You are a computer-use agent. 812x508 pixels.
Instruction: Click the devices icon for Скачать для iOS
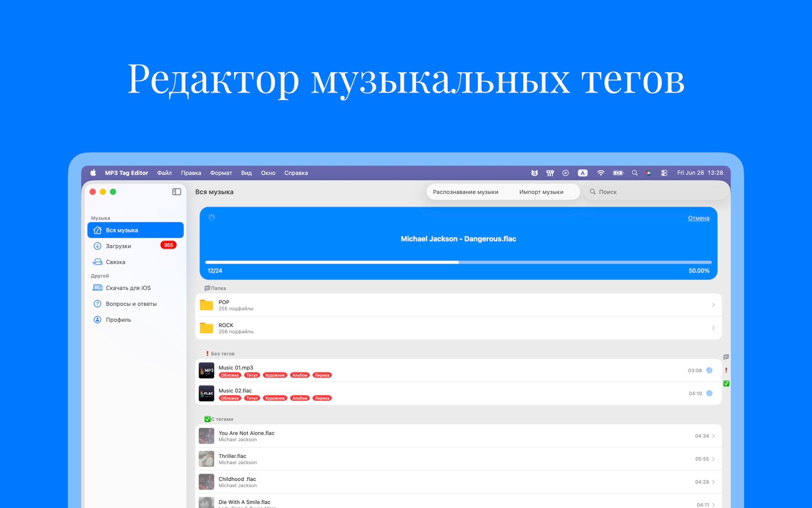pyautogui.click(x=98, y=288)
